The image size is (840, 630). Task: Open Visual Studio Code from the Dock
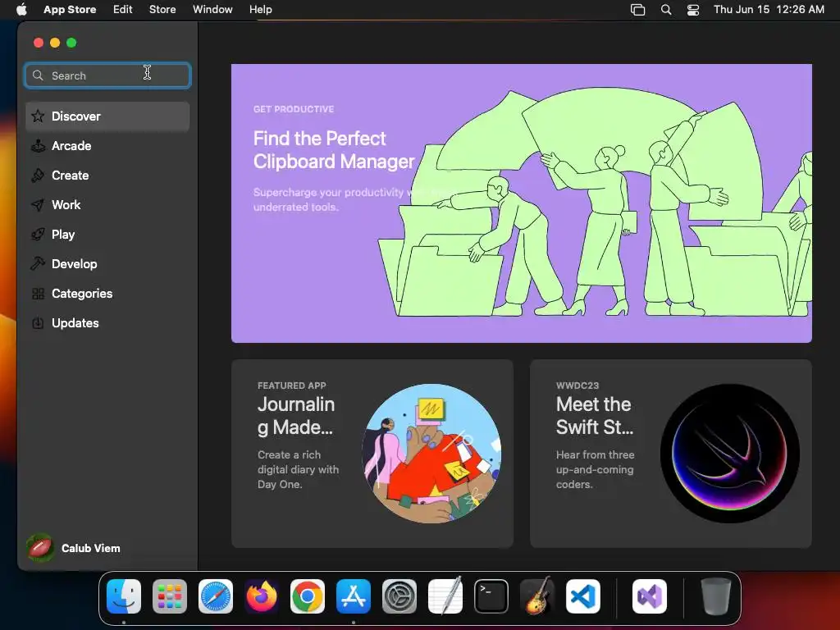583,596
